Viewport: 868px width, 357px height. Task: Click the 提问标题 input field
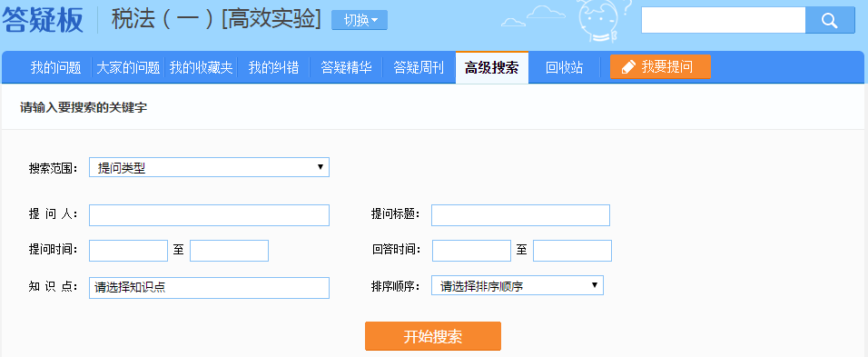pyautogui.click(x=520, y=214)
